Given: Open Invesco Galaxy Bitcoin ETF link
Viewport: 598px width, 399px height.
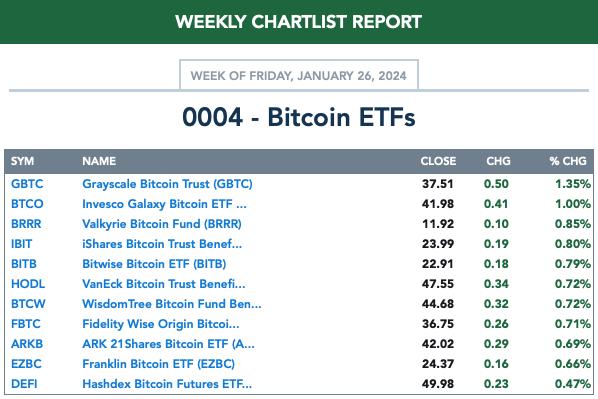Looking at the screenshot, I should click(x=164, y=204).
